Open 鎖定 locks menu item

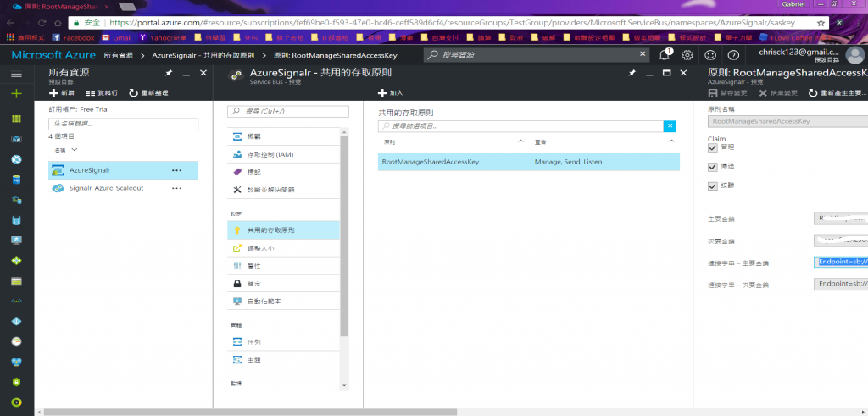[x=283, y=284]
